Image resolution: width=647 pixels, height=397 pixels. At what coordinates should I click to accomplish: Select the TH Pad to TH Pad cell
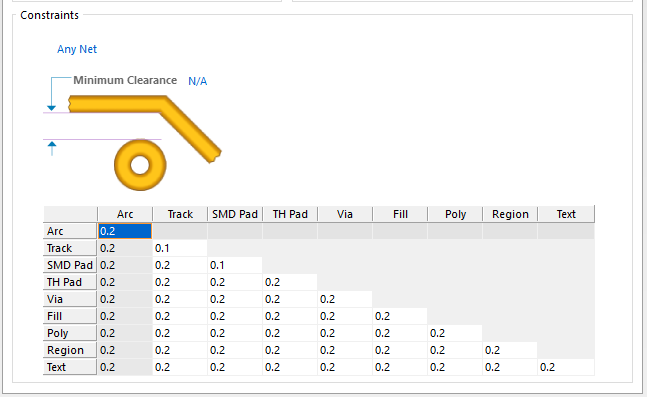pyautogui.click(x=290, y=282)
